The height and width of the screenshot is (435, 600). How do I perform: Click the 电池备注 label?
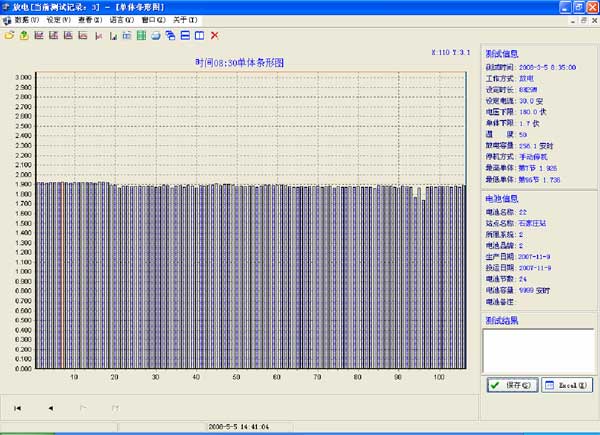coord(501,302)
